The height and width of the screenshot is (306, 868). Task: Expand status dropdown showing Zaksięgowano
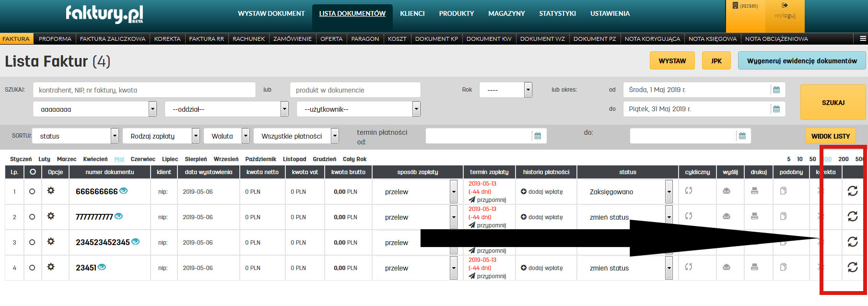[x=669, y=192]
